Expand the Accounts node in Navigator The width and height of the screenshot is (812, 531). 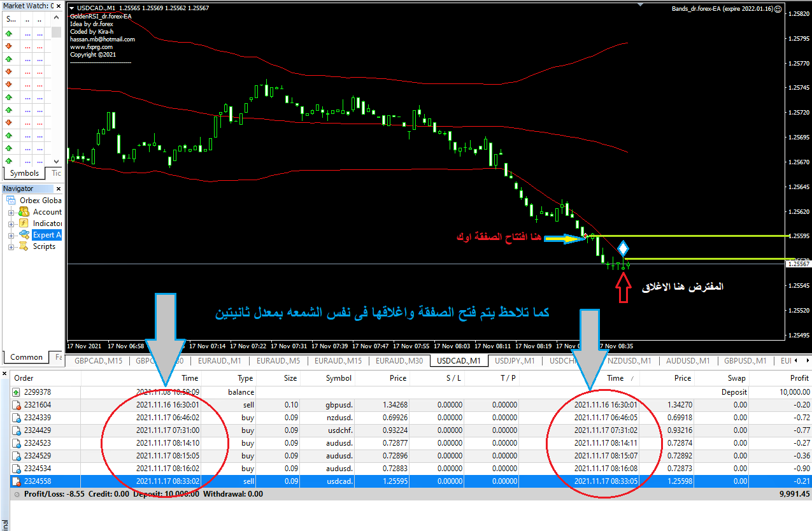coord(11,213)
